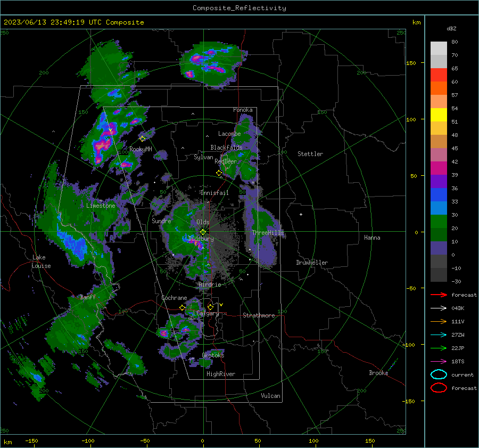Click the yellow diamond marker above Calgary
This screenshot has height=448, width=479.
tap(210, 307)
